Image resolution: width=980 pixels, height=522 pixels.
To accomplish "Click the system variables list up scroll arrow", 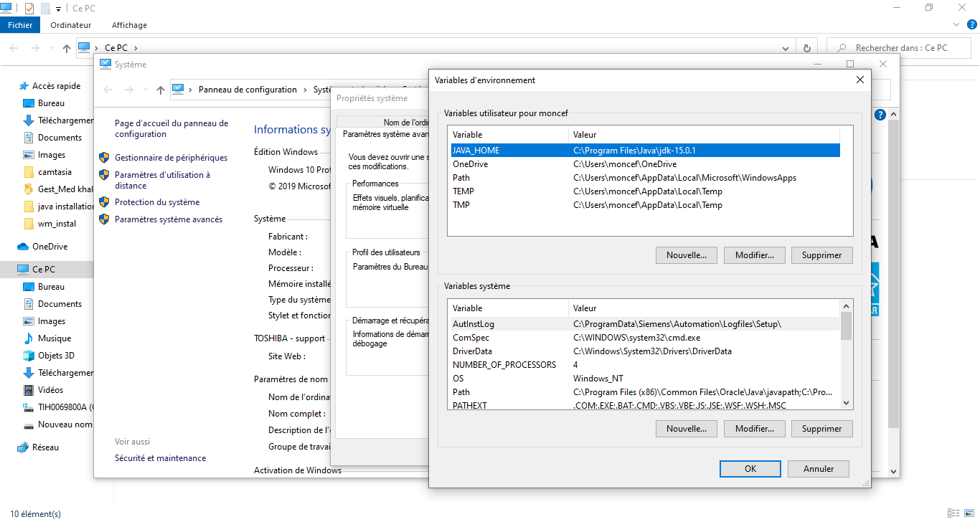I will [847, 306].
